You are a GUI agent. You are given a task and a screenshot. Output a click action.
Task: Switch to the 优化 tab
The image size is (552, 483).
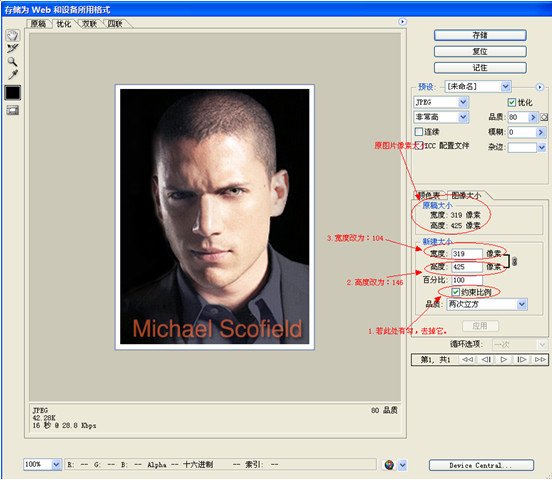[x=64, y=24]
